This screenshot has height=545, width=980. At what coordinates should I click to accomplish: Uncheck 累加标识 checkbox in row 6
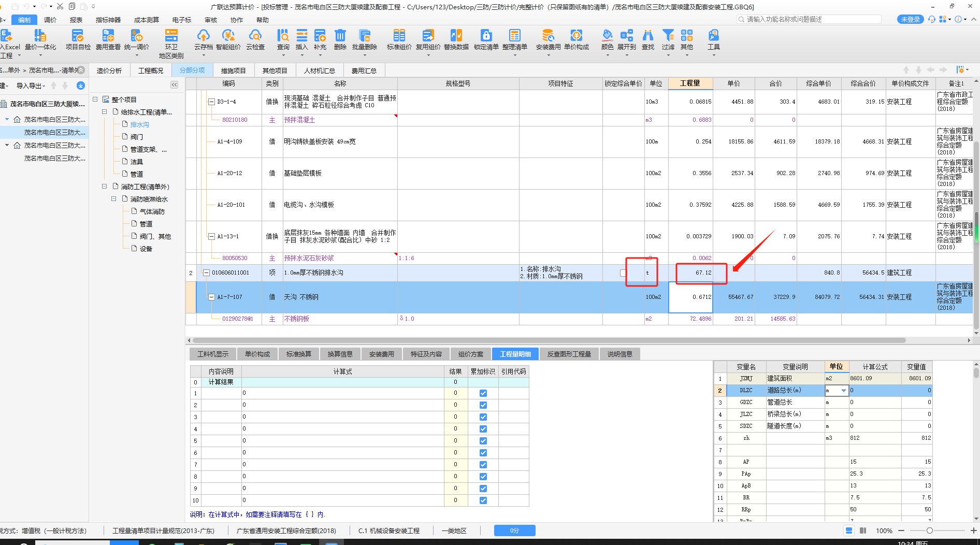point(483,453)
